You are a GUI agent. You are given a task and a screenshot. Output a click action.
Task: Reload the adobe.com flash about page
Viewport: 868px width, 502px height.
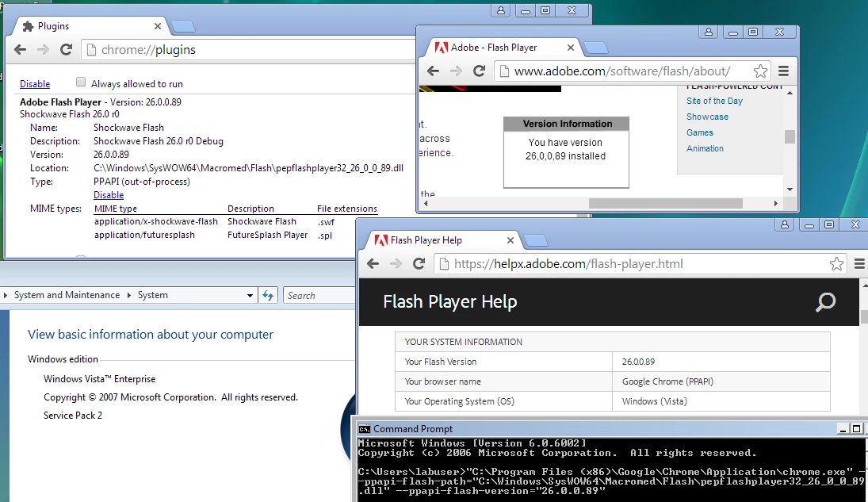[480, 71]
